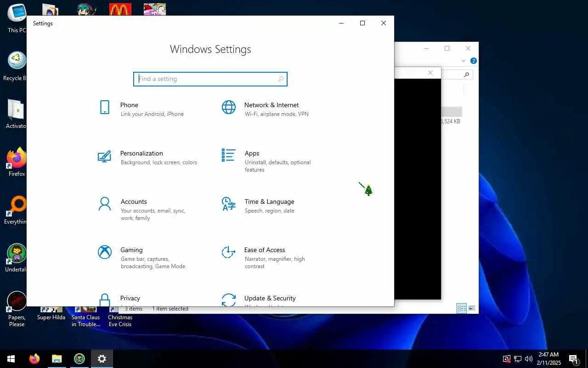Viewport: 588px width, 368px height.
Task: Switch File Explorer to details view
Action: tap(462, 308)
